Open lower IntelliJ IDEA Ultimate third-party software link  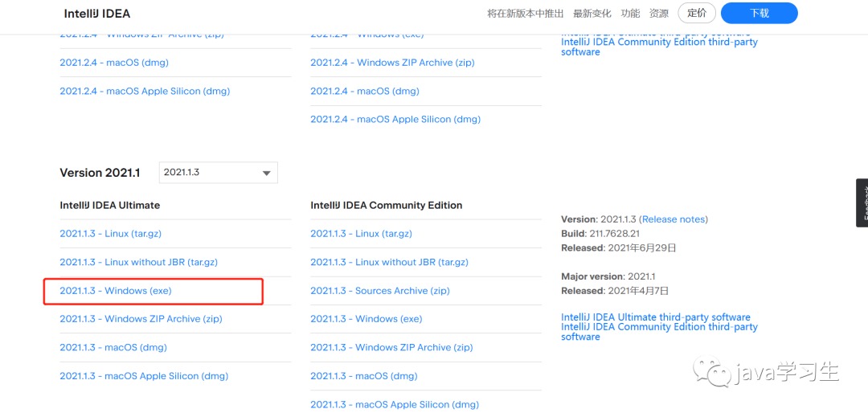656,317
